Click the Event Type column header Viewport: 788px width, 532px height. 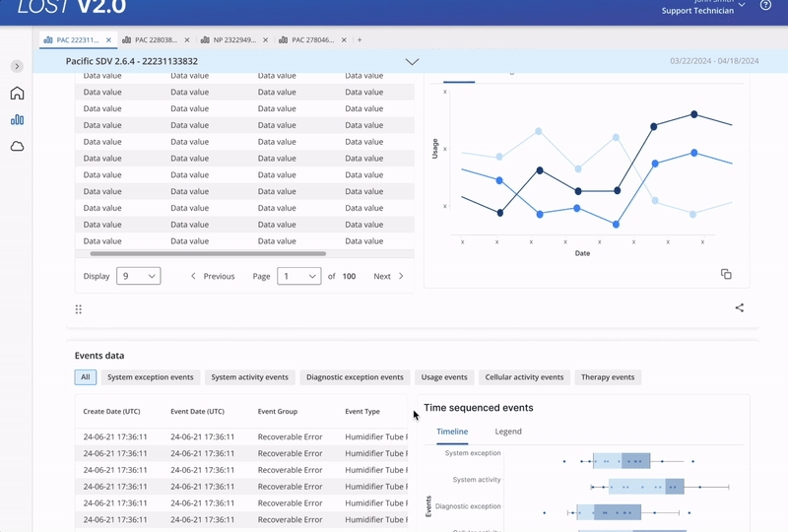(x=362, y=412)
